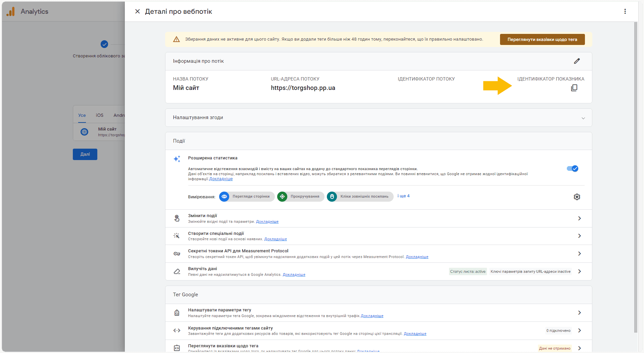Open the three-dot more options menu
The height and width of the screenshot is (353, 644).
tap(625, 11)
